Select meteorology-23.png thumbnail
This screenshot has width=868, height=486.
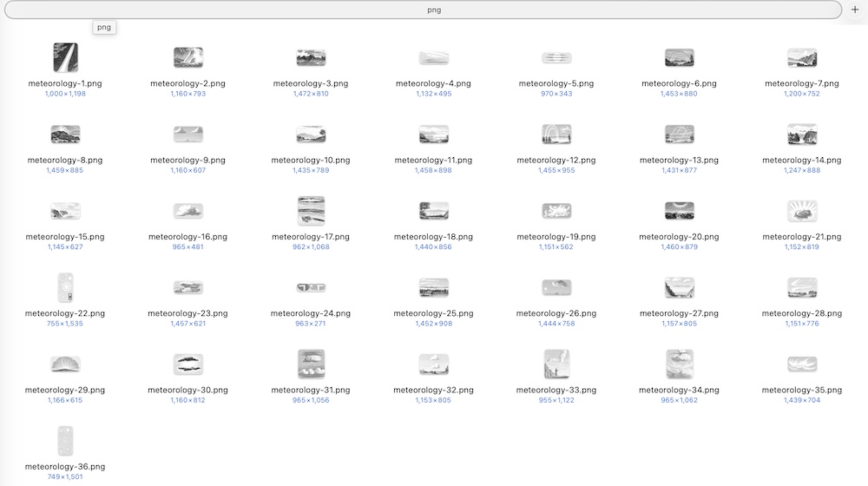[x=188, y=287]
